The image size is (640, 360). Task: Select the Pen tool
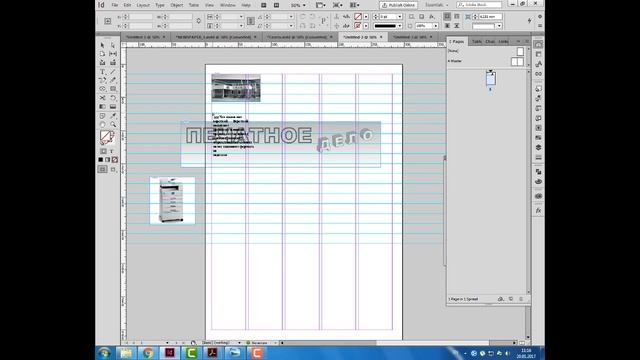102,80
